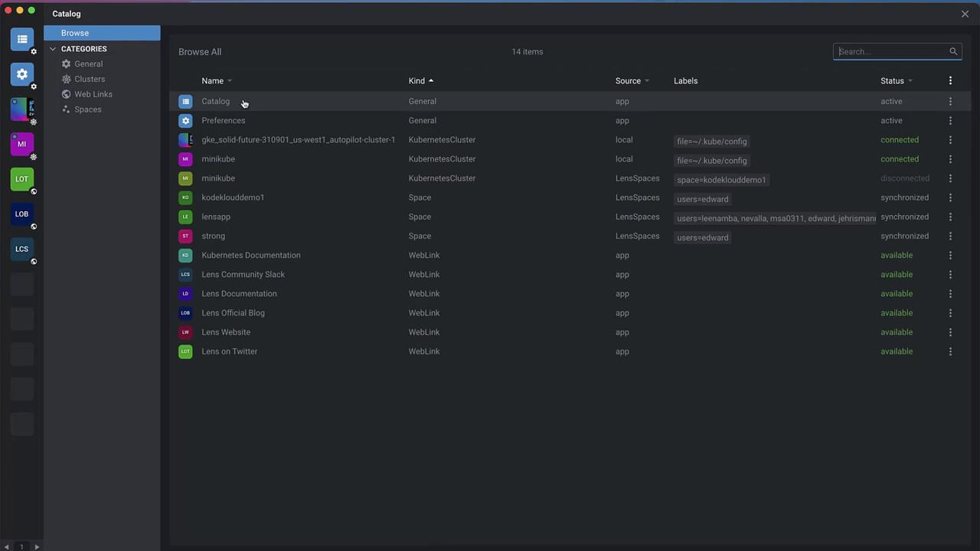Go to next hotbar with right arrow

[37, 546]
